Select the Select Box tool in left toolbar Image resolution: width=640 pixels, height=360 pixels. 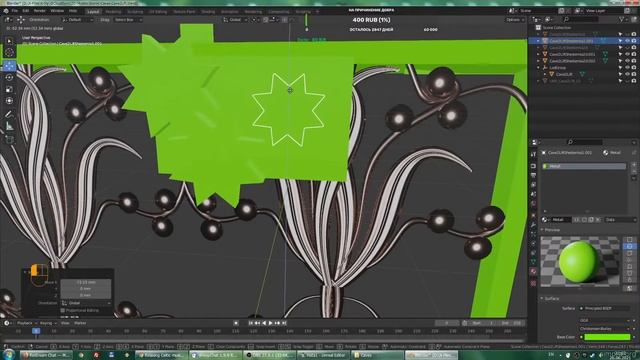coord(9,41)
